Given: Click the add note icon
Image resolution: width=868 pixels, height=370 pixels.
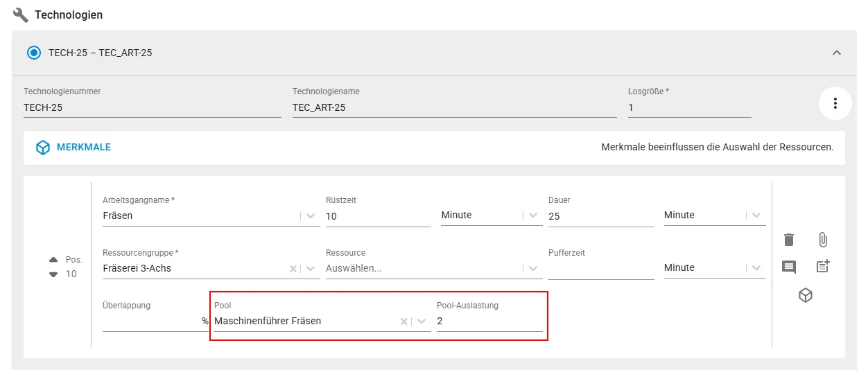Looking at the screenshot, I should coord(823,266).
